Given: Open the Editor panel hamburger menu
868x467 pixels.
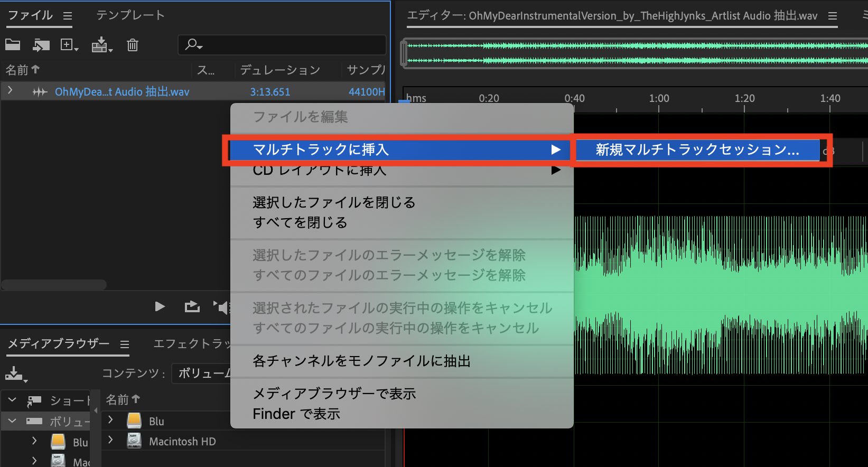Looking at the screenshot, I should click(x=833, y=16).
